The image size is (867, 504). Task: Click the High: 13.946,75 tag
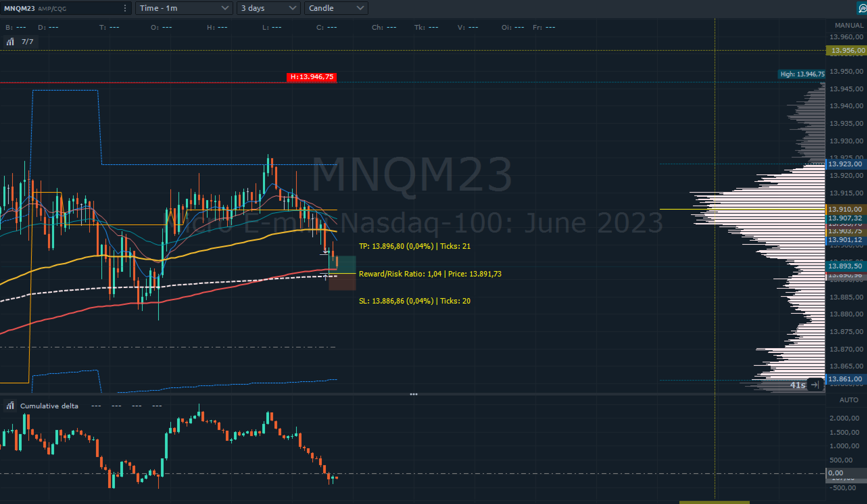pyautogui.click(x=802, y=74)
